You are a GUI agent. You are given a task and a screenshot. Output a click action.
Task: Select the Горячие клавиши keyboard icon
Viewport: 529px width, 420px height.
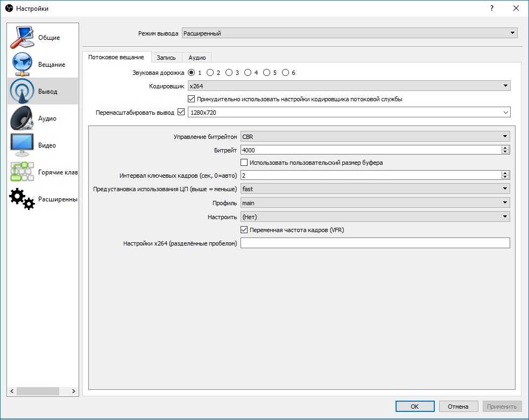(22, 172)
